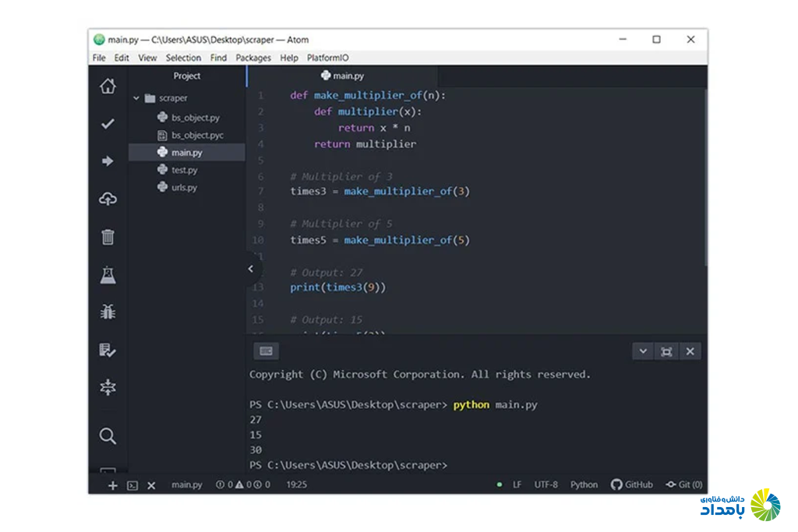The image size is (798, 532).
Task: Open the Find menu
Action: point(218,58)
